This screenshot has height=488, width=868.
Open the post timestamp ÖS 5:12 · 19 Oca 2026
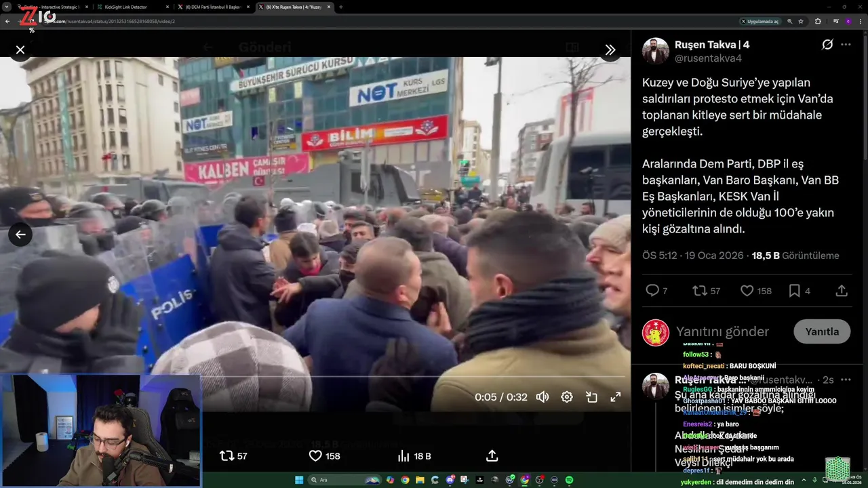693,256
